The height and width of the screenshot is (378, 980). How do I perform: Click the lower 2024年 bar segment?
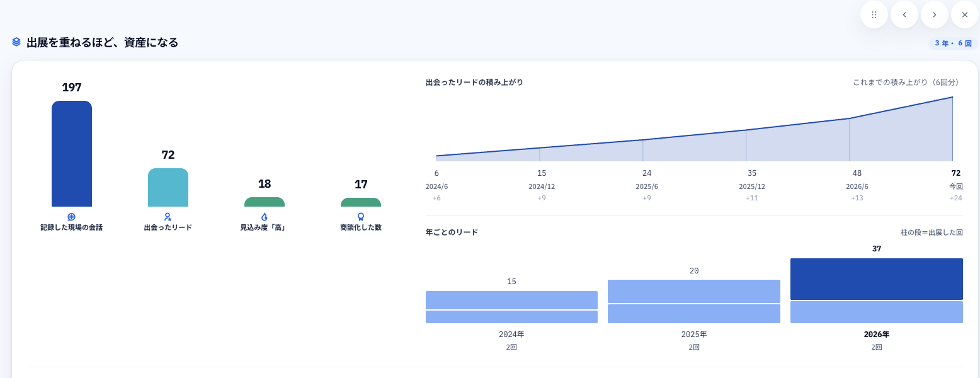click(x=511, y=317)
